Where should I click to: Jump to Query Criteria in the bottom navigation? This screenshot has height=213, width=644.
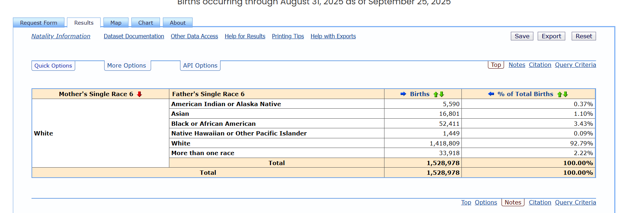[x=575, y=203]
